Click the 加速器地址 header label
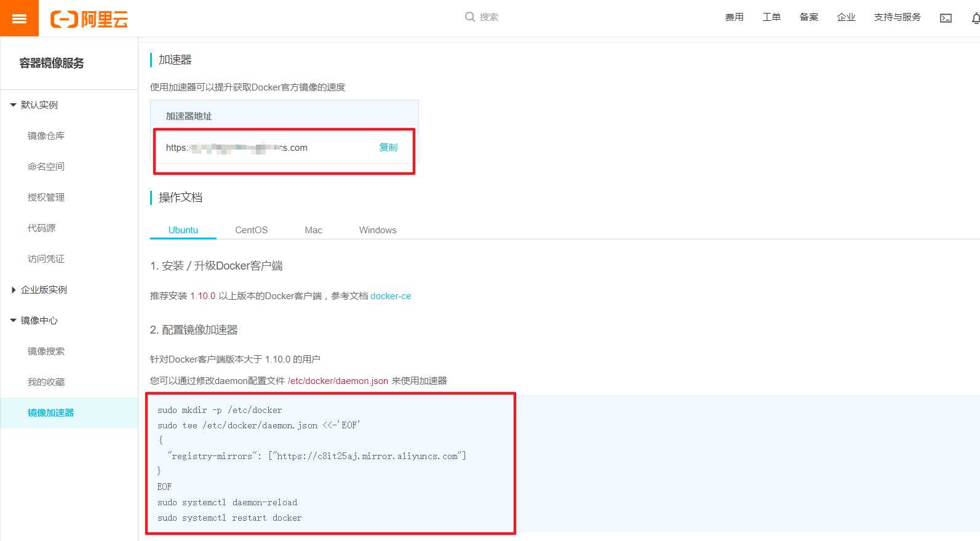The height and width of the screenshot is (541, 980). (x=189, y=116)
